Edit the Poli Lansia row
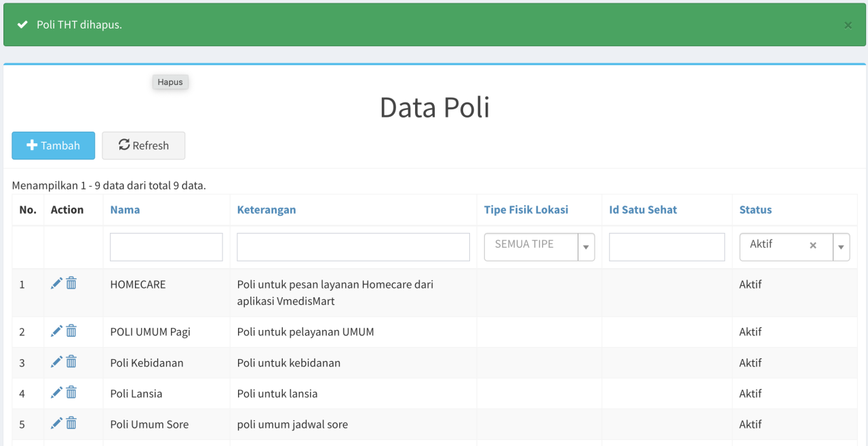 (x=56, y=393)
